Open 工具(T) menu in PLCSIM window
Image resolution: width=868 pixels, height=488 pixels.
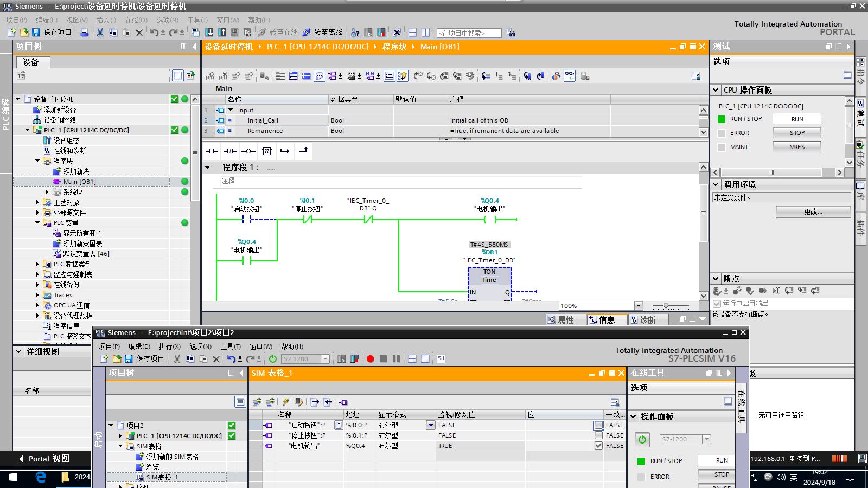[x=231, y=346]
